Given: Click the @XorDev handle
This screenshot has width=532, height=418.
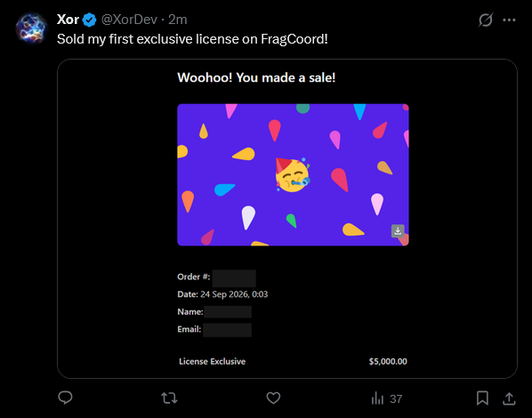Looking at the screenshot, I should 129,20.
